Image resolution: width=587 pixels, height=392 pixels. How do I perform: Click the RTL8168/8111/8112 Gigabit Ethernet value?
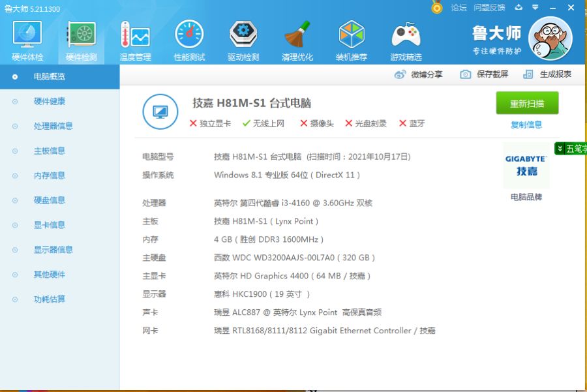[325, 331]
